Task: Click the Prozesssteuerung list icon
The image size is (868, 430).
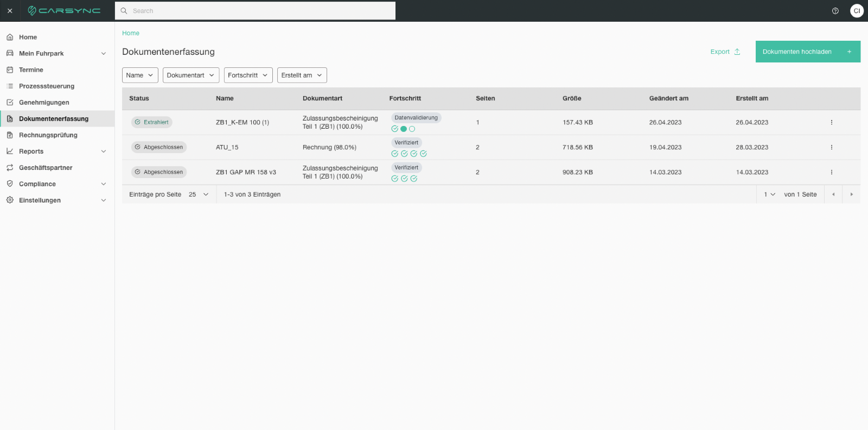Action: (x=10, y=86)
